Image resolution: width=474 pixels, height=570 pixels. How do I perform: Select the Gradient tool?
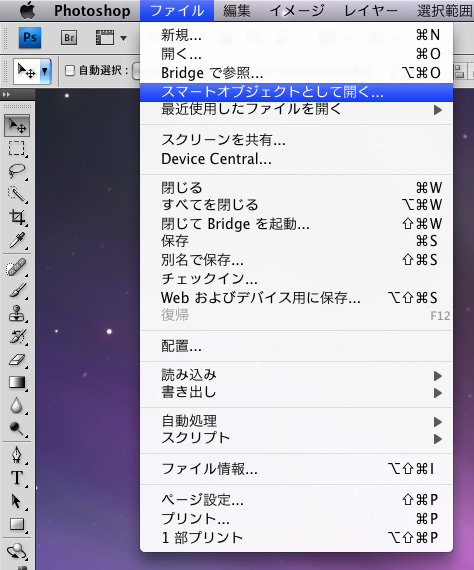17,382
